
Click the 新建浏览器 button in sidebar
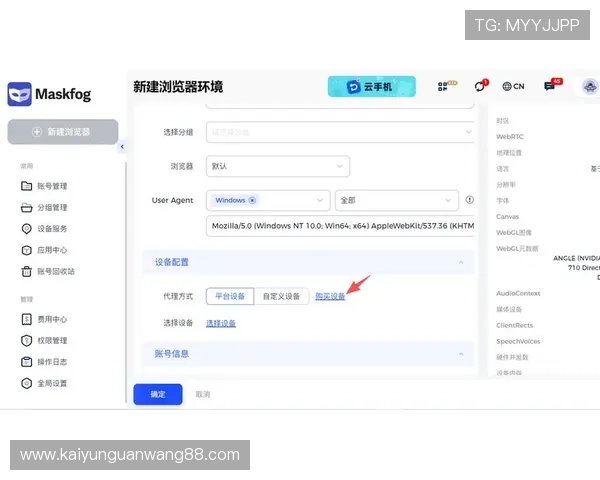click(63, 132)
